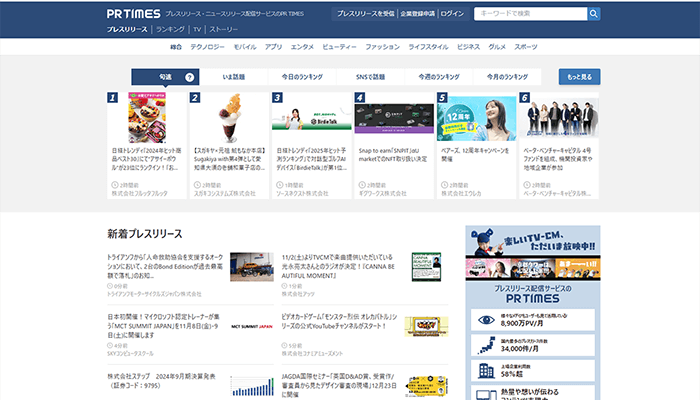
Task: Select the ライフスタイル category
Action: 428,47
